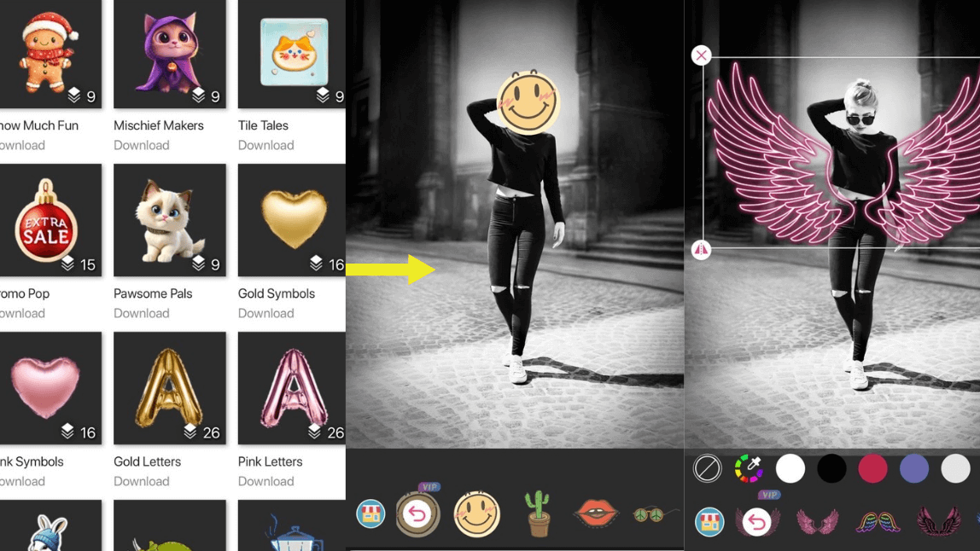The height and width of the screenshot is (551, 980).
Task: Open the Mischief Makers purple cat thumbnail
Action: point(169,54)
